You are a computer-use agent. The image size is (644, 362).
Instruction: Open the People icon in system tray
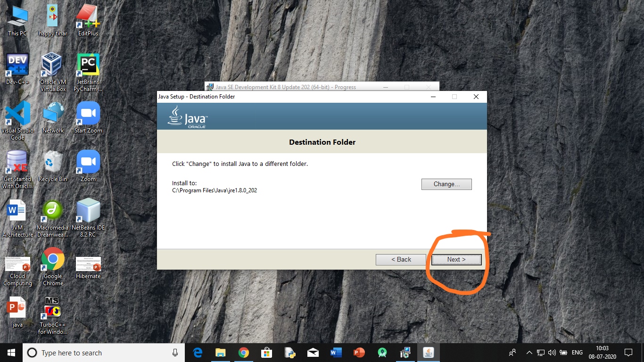click(512, 353)
